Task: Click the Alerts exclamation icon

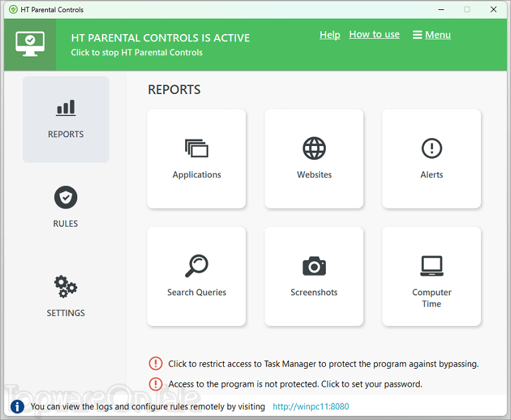Action: tap(432, 149)
